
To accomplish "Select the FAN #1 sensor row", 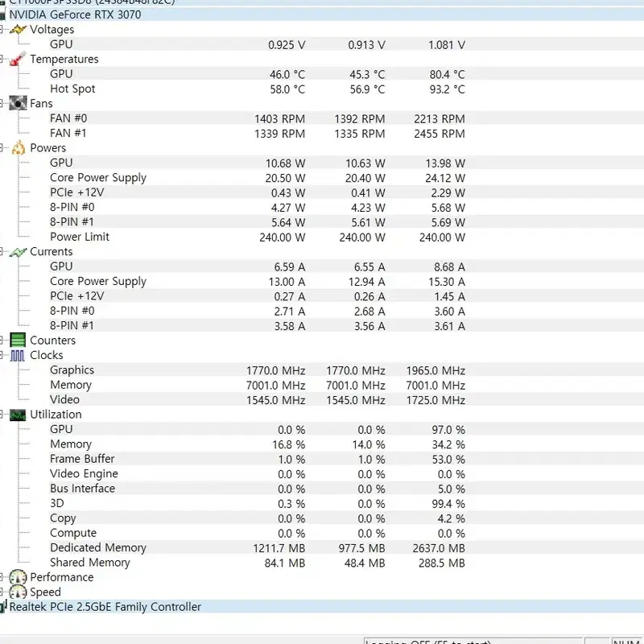I will pos(322,134).
